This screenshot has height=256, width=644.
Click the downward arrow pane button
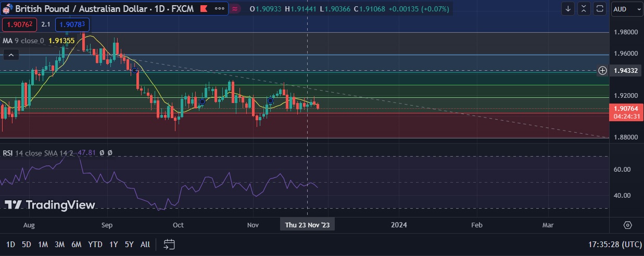pos(568,9)
